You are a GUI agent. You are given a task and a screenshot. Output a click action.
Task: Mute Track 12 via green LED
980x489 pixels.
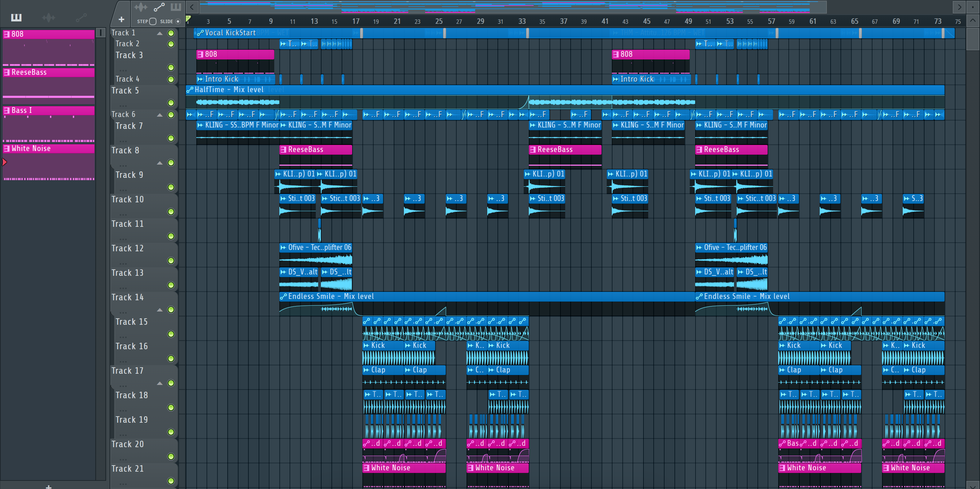[171, 260]
